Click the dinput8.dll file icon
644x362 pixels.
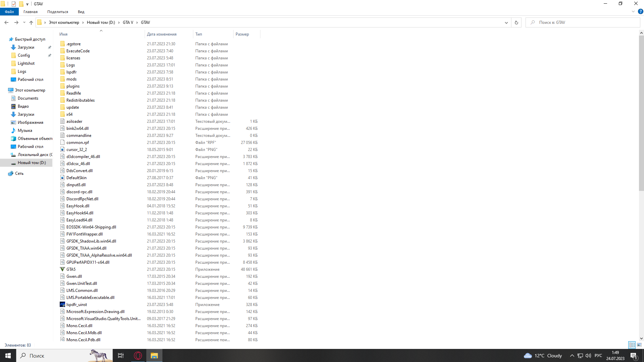[x=62, y=185]
